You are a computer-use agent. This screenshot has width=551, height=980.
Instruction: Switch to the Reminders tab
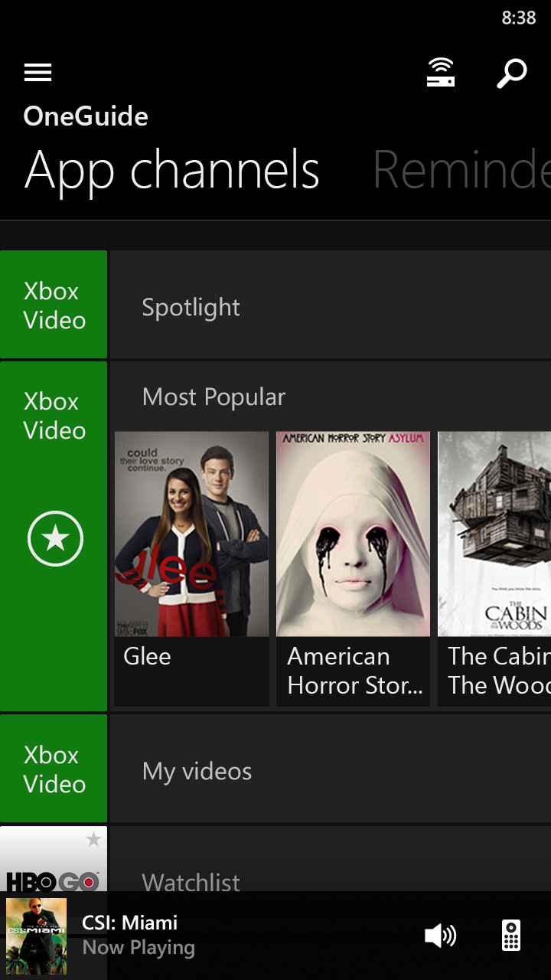pyautogui.click(x=461, y=170)
